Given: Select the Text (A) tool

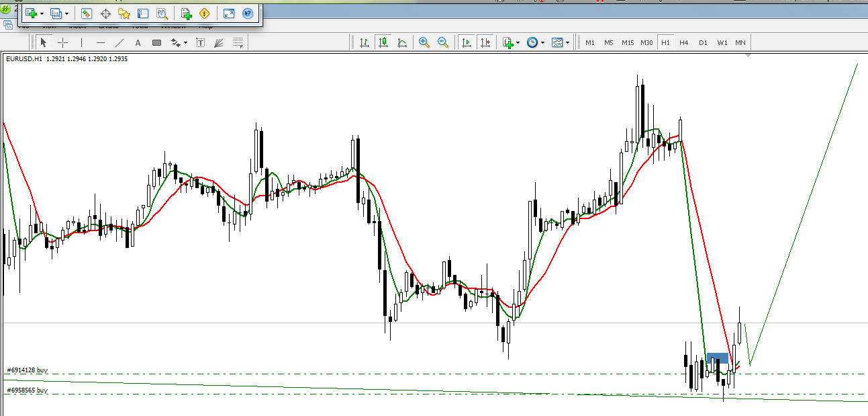Looking at the screenshot, I should pyautogui.click(x=138, y=42).
